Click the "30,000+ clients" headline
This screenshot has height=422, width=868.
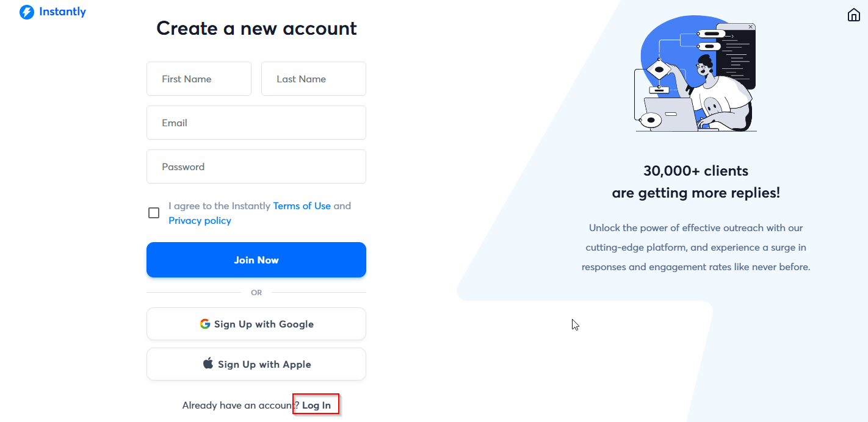[x=696, y=171]
